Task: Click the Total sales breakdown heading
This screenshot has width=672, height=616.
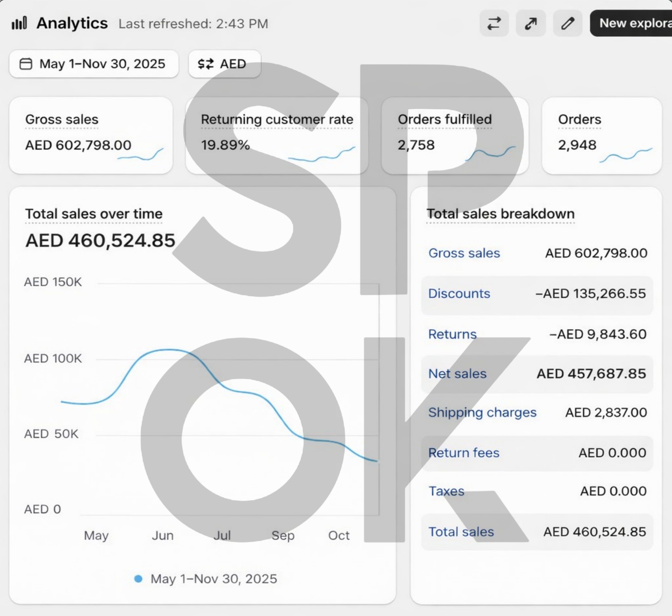Action: 500,214
